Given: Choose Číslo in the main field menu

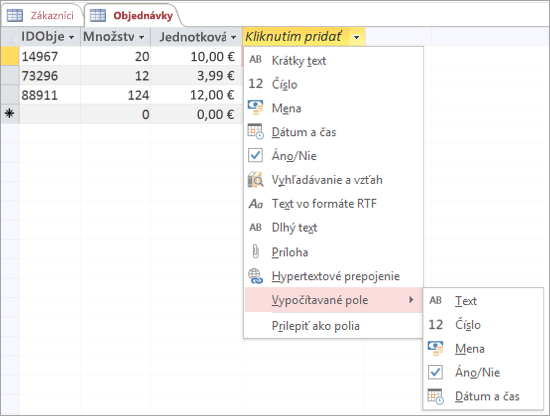Looking at the screenshot, I should click(333, 85).
